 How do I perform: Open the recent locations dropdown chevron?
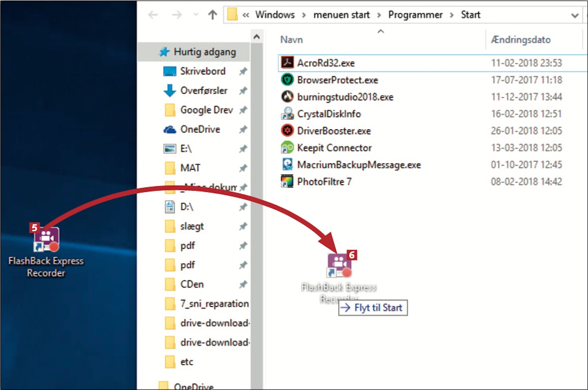(x=196, y=15)
